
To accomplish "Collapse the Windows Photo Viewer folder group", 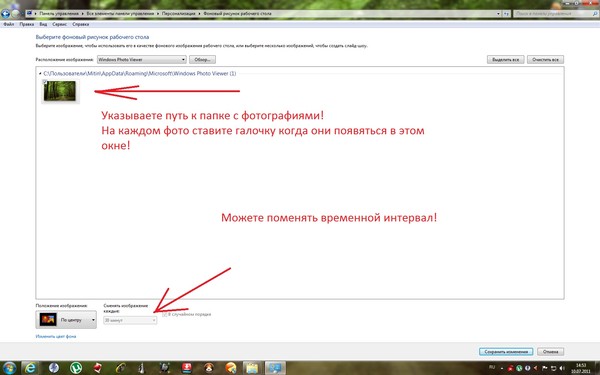I will click(40, 73).
